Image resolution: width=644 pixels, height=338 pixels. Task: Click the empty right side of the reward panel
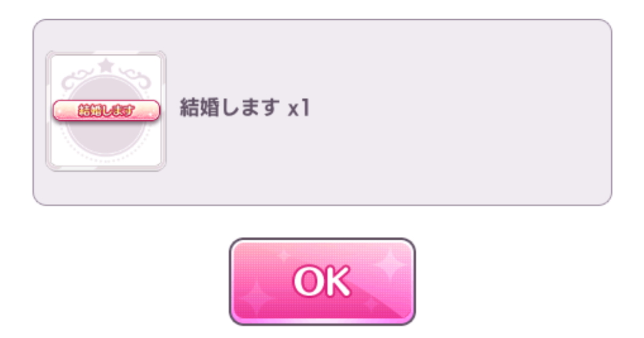pos(472,113)
